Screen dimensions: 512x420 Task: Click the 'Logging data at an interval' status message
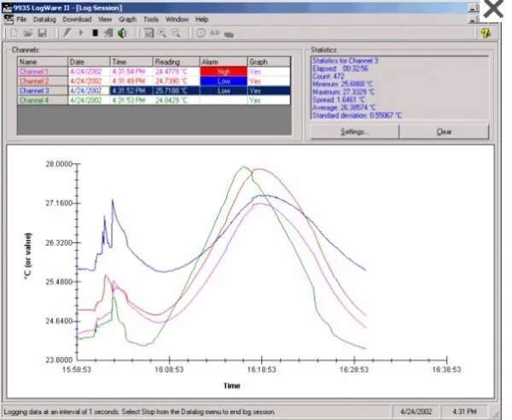pos(139,411)
